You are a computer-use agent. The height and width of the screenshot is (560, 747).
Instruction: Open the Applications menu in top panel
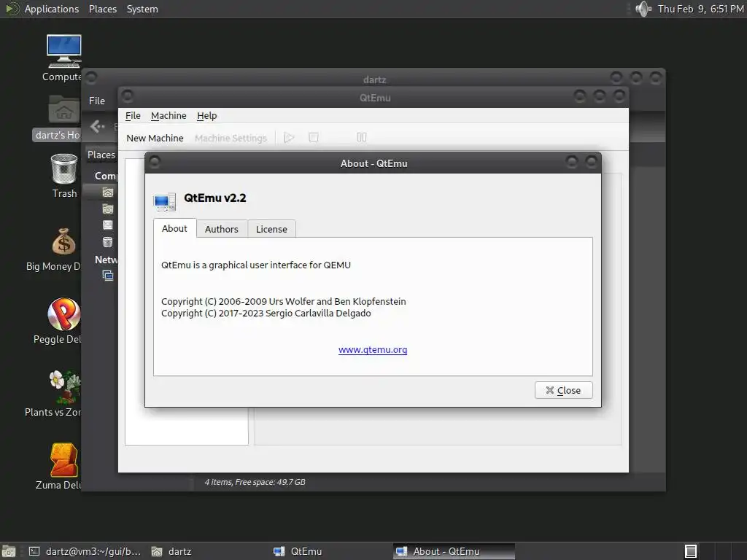pyautogui.click(x=52, y=9)
